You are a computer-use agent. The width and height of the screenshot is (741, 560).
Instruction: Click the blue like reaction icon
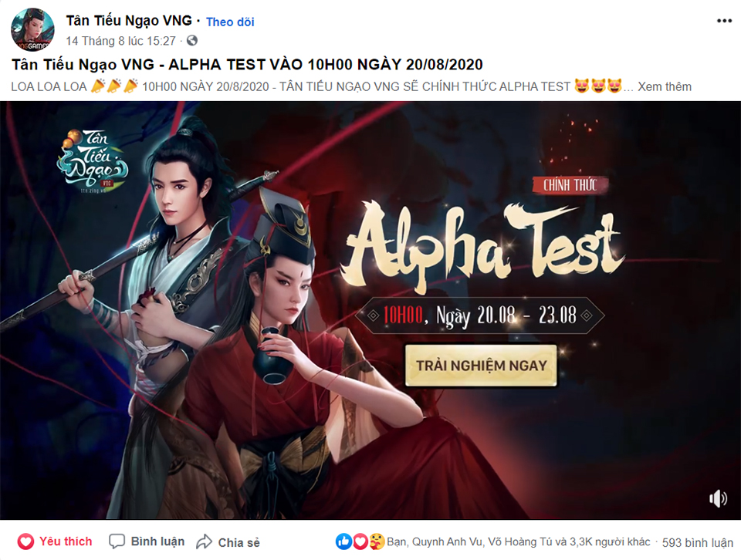[x=343, y=541]
